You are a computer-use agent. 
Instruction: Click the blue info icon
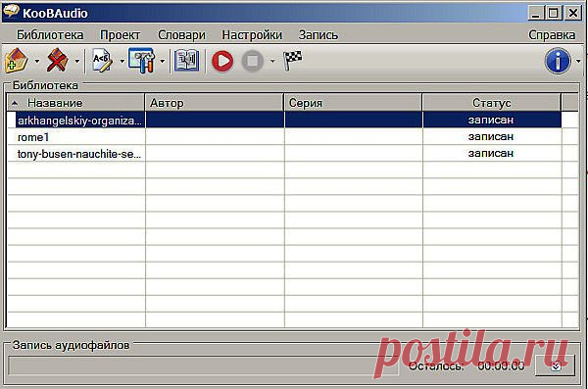pyautogui.click(x=558, y=61)
